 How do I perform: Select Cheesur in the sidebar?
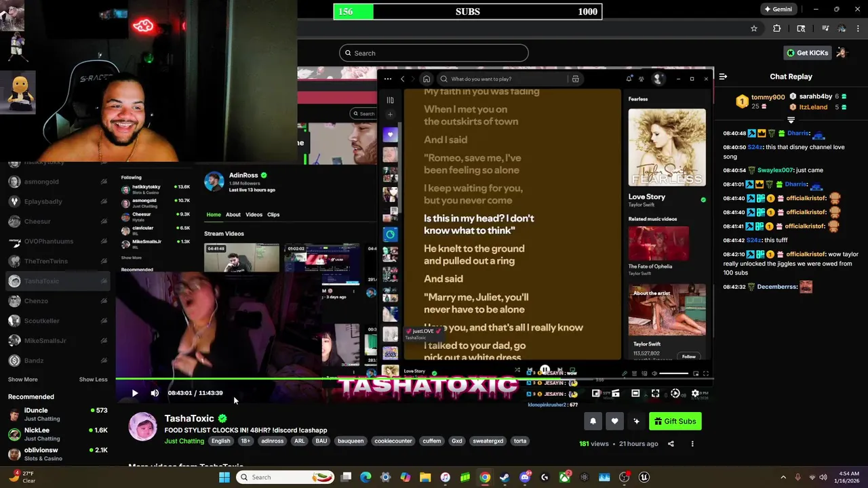click(58, 222)
